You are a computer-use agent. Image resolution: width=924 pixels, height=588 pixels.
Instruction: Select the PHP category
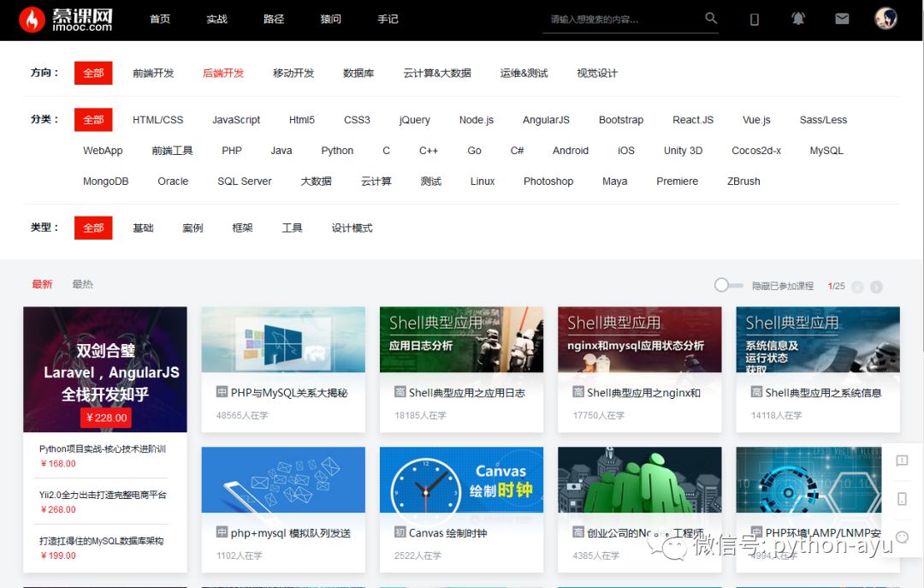(x=232, y=151)
